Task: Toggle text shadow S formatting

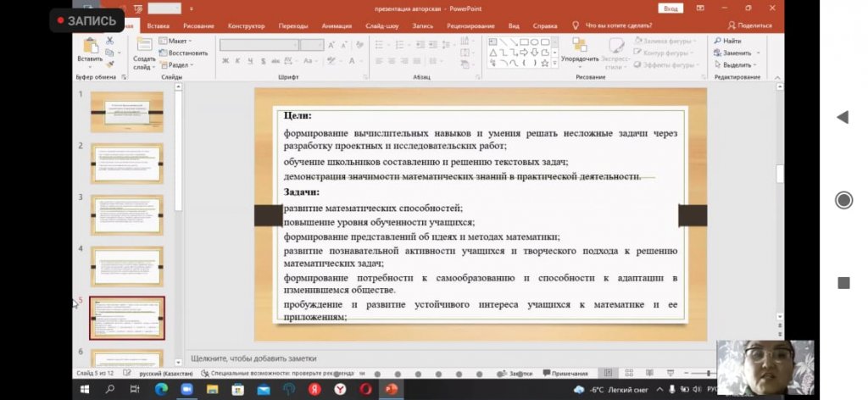Action: [x=263, y=61]
